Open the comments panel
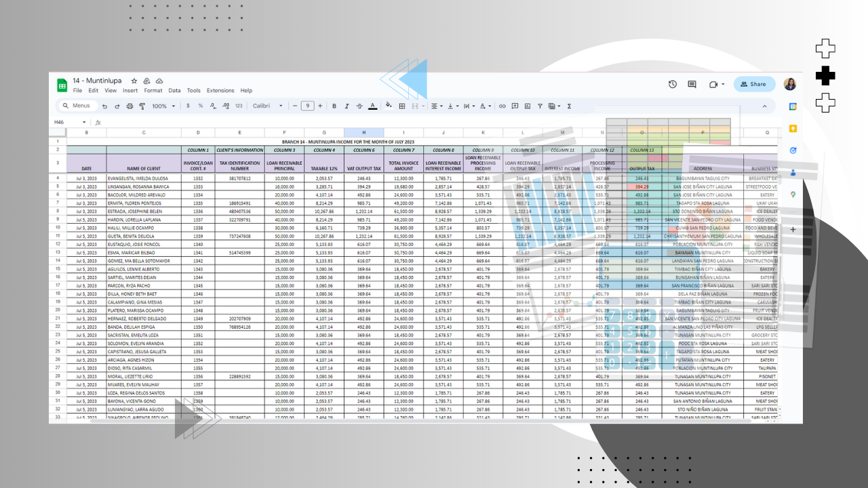Image resolution: width=868 pixels, height=488 pixels. (692, 85)
